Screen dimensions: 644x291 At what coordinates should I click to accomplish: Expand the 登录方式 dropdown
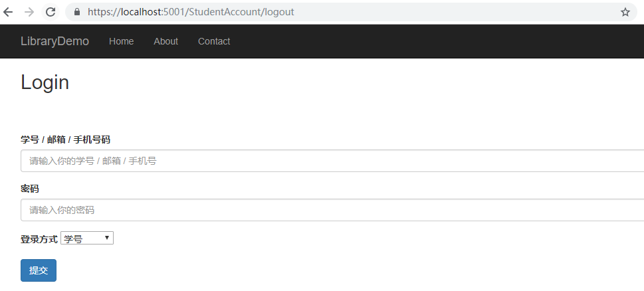click(87, 239)
